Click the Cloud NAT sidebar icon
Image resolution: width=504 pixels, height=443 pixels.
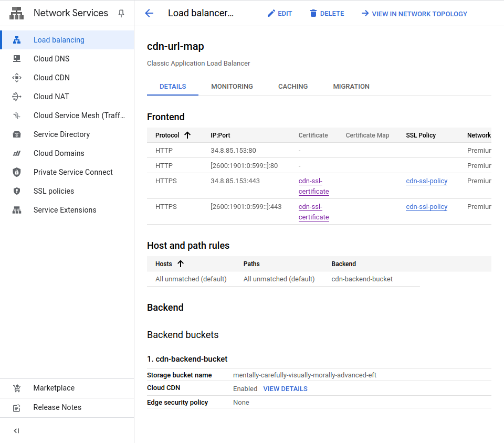17,97
